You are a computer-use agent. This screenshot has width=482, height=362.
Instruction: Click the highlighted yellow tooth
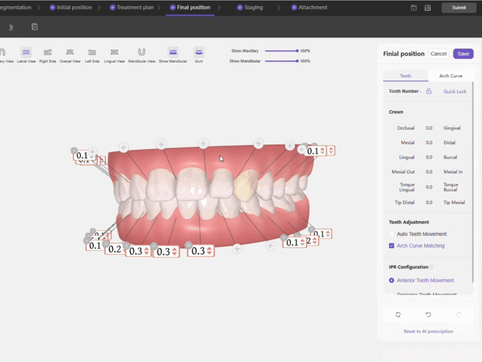click(246, 185)
